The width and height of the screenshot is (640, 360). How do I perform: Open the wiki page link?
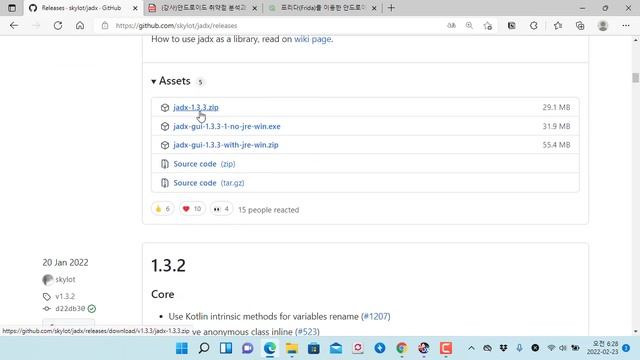point(312,39)
